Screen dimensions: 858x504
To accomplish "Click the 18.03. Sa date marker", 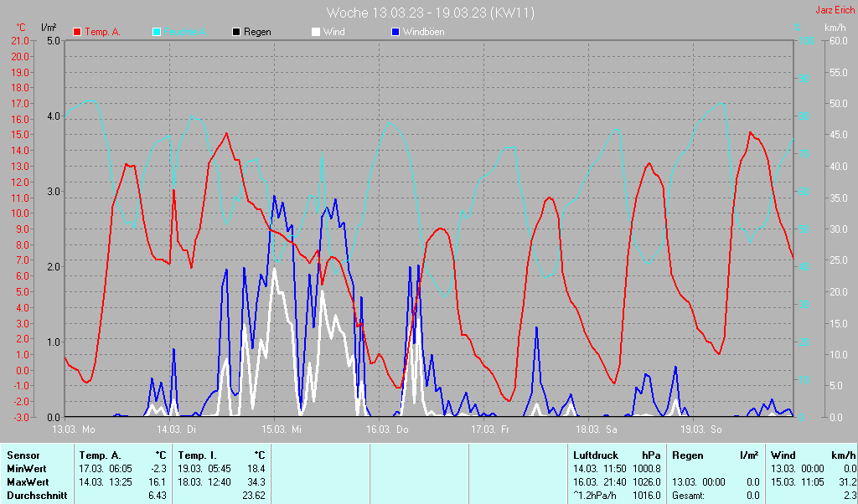I will (x=597, y=429).
